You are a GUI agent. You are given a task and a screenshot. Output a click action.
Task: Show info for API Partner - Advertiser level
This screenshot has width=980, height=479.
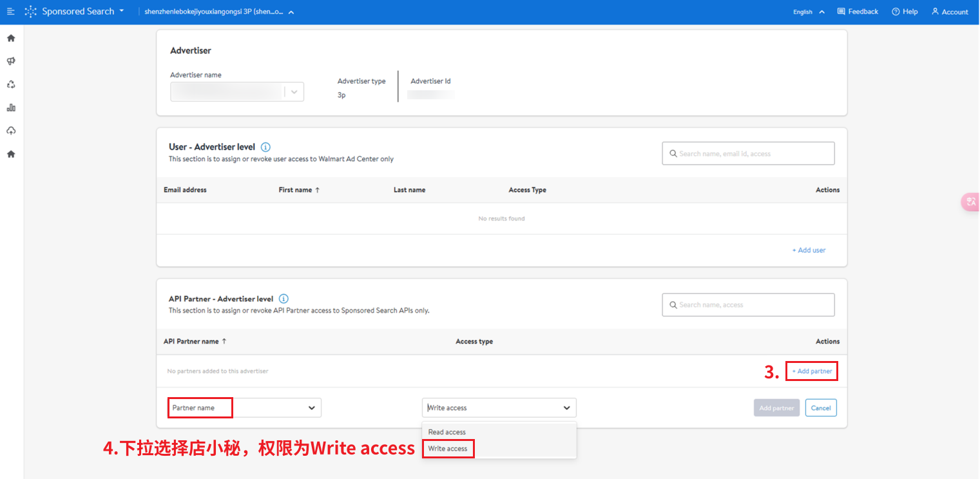(x=283, y=299)
